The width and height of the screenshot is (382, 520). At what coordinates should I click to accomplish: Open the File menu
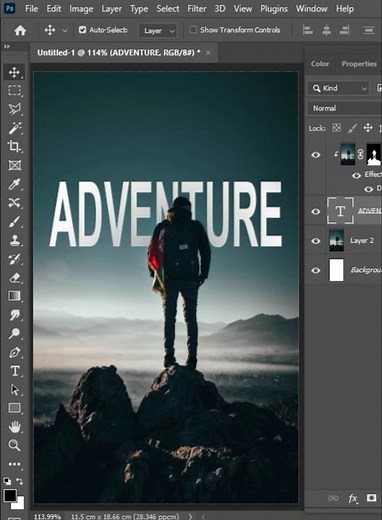[32, 9]
